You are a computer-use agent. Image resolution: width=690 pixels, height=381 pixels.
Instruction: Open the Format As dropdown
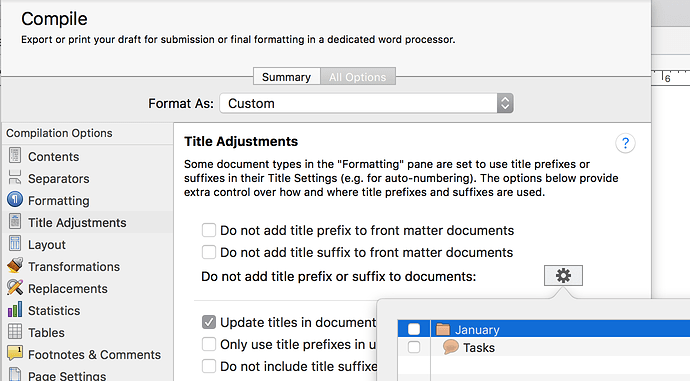pos(366,103)
